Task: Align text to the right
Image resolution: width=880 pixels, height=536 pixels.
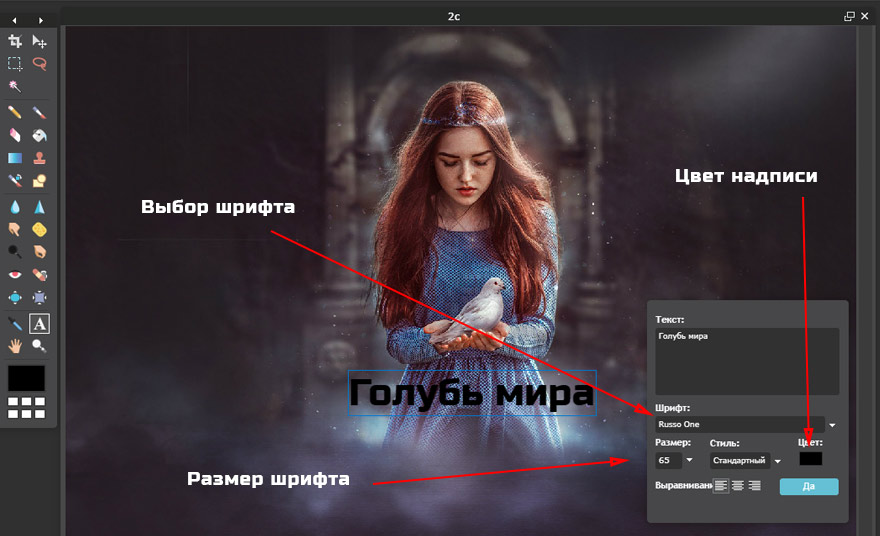Action: click(x=755, y=486)
